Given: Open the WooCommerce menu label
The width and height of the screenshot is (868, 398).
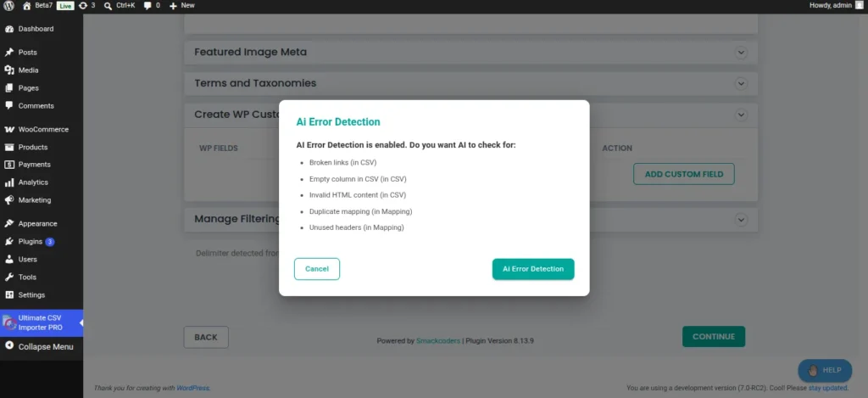Looking at the screenshot, I should (44, 129).
